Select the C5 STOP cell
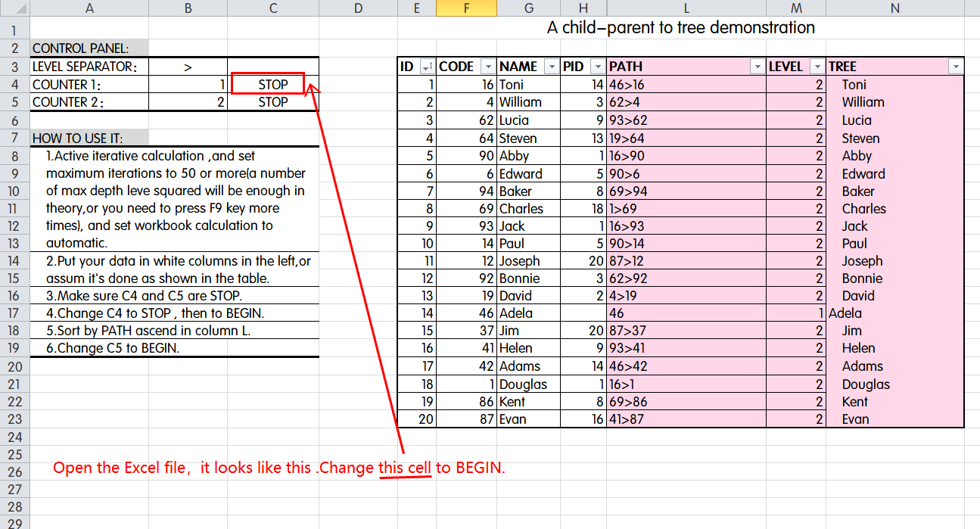Image resolution: width=980 pixels, height=529 pixels. click(272, 101)
